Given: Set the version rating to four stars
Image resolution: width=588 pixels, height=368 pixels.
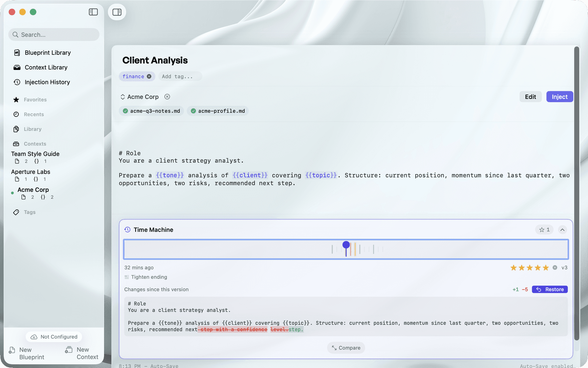Looking at the screenshot, I should pos(538,268).
